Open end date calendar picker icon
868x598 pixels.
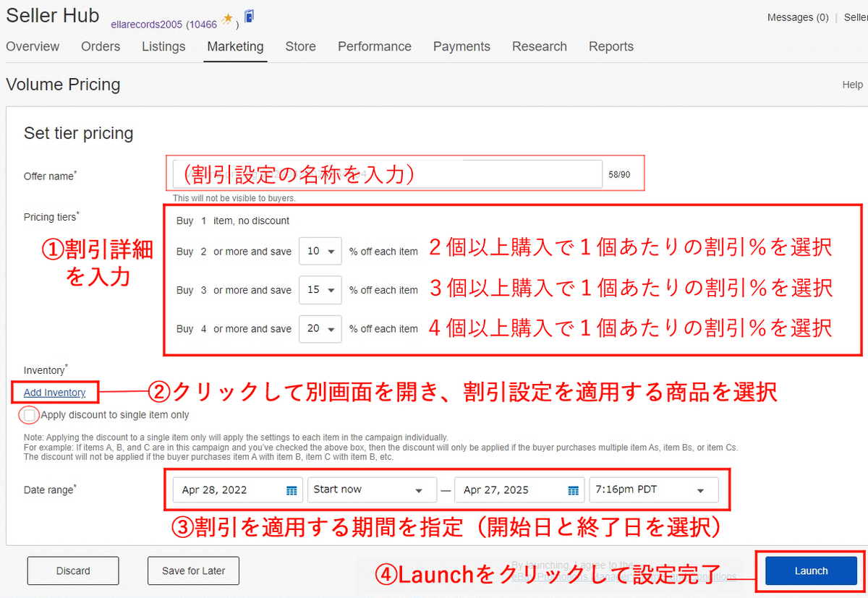[x=573, y=490]
